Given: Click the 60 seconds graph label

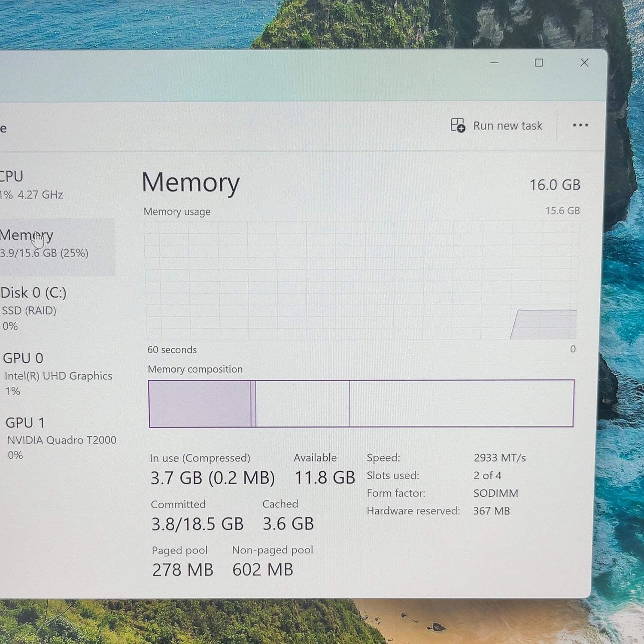Looking at the screenshot, I should 172,350.
